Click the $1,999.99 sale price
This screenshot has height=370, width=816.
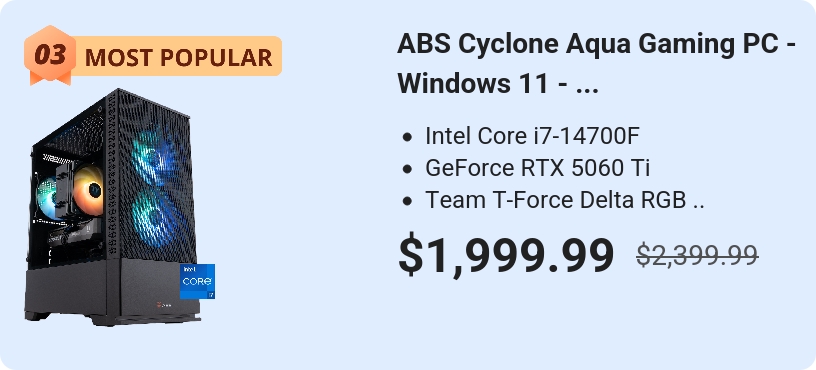coord(506,257)
